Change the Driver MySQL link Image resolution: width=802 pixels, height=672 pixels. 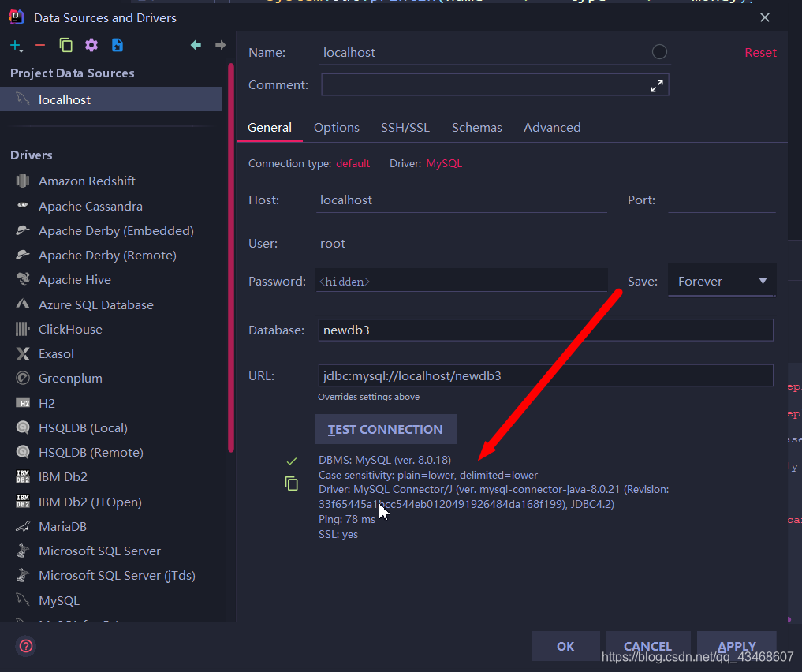pyautogui.click(x=444, y=163)
